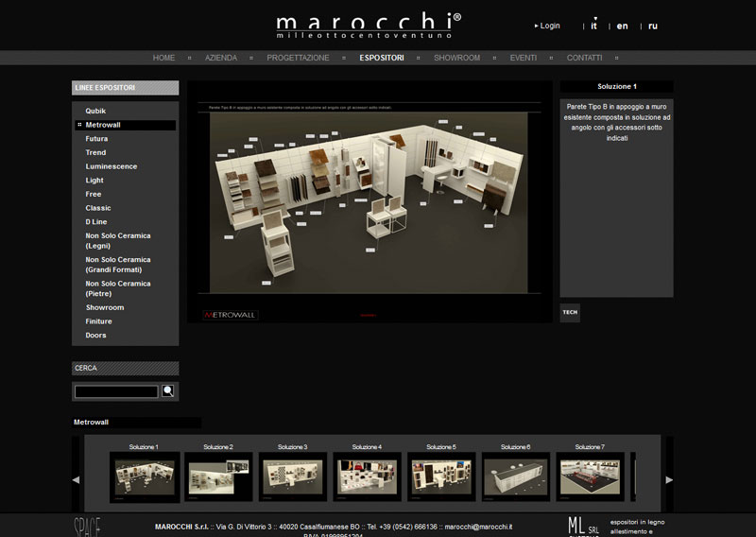Click the left carousel arrow

(x=76, y=479)
